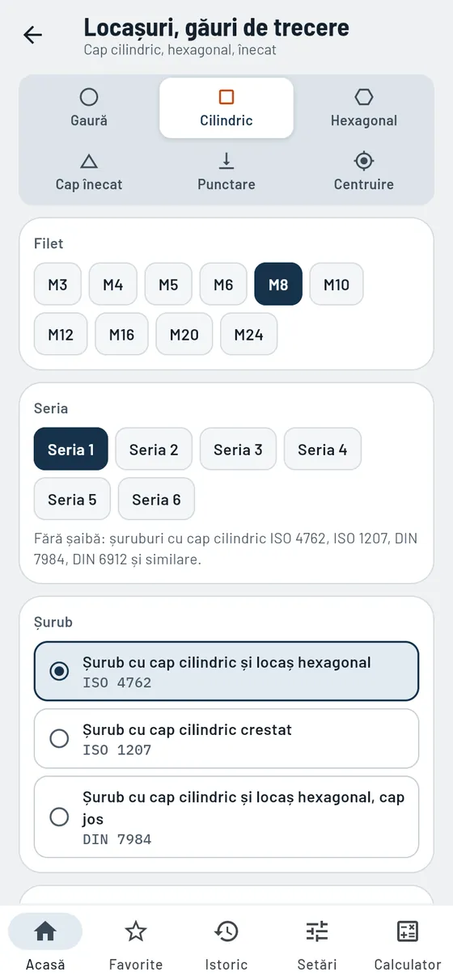453x980 pixels.
Task: Tap the back arrow icon
Action: coord(32,35)
